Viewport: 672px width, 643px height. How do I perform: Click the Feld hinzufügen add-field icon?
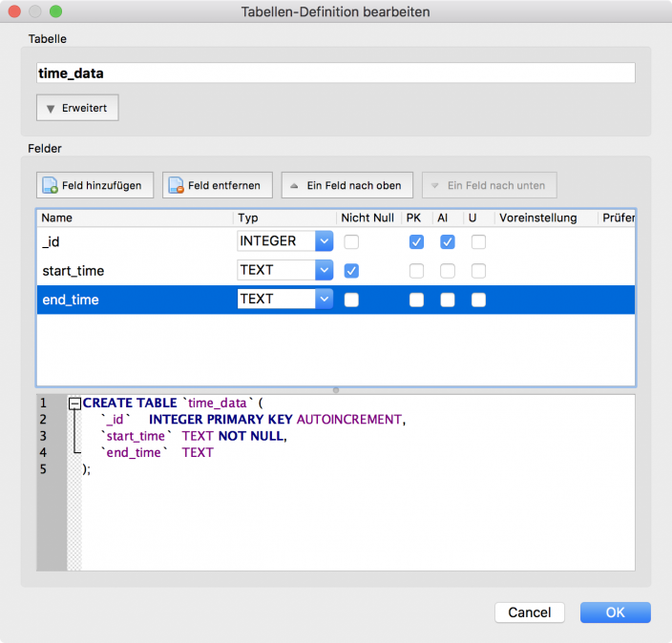tap(51, 185)
